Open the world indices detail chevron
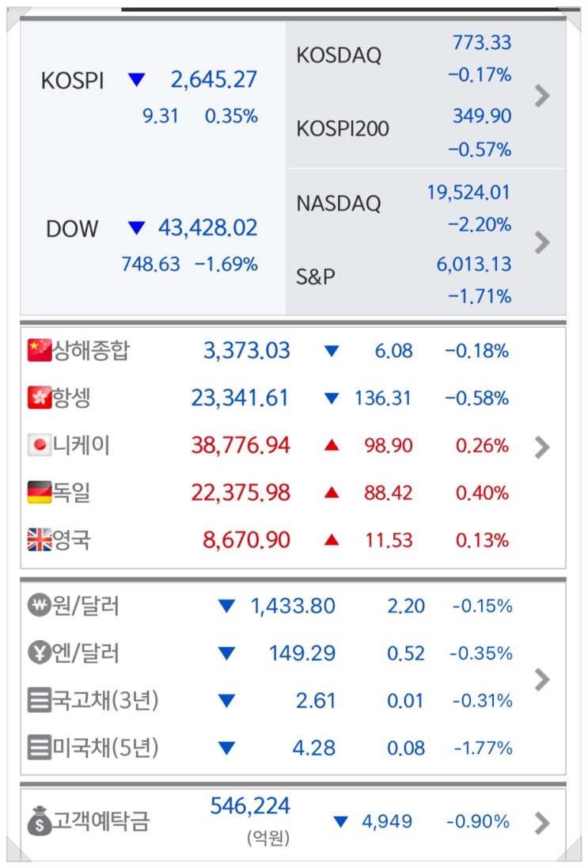Image resolution: width=588 pixels, height=868 pixels. pos(542,447)
